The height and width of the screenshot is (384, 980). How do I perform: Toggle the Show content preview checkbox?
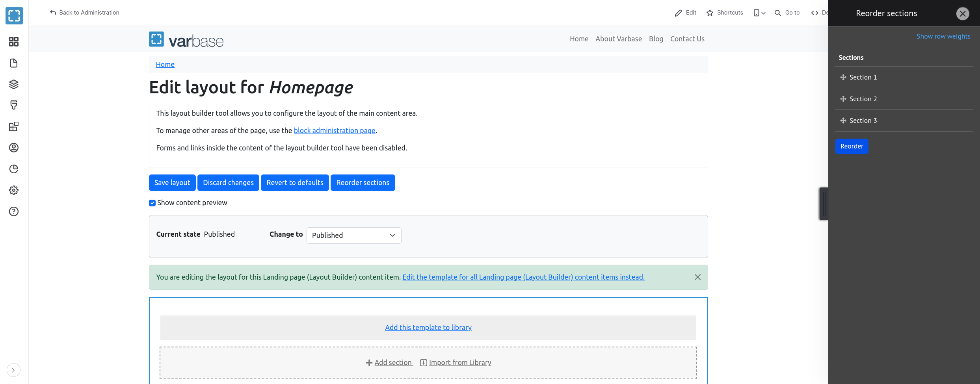(x=152, y=203)
